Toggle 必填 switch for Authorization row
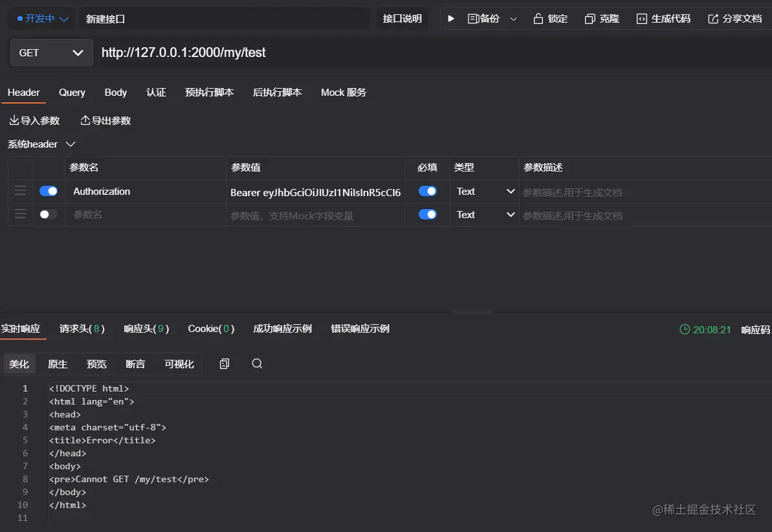Image resolution: width=772 pixels, height=532 pixels. (427, 191)
